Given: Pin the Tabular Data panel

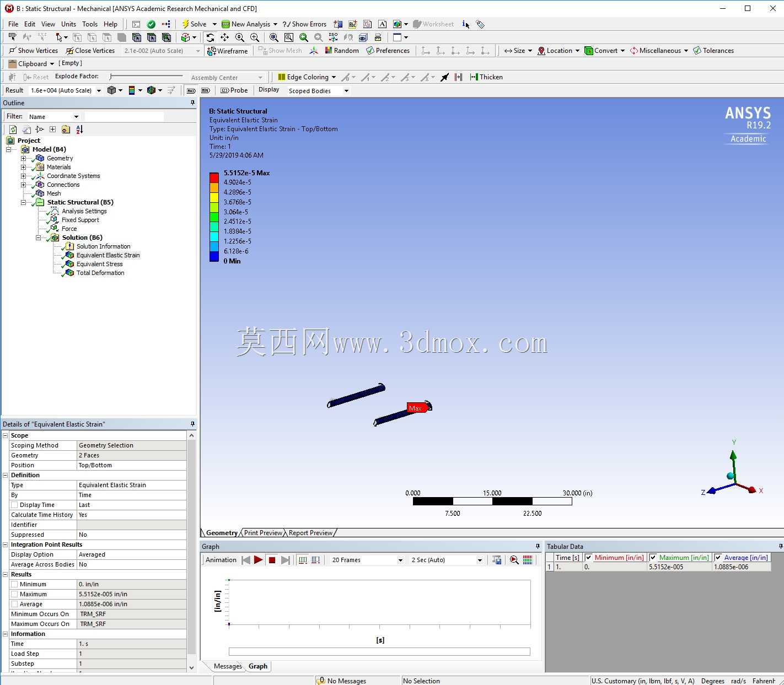Looking at the screenshot, I should (x=780, y=547).
